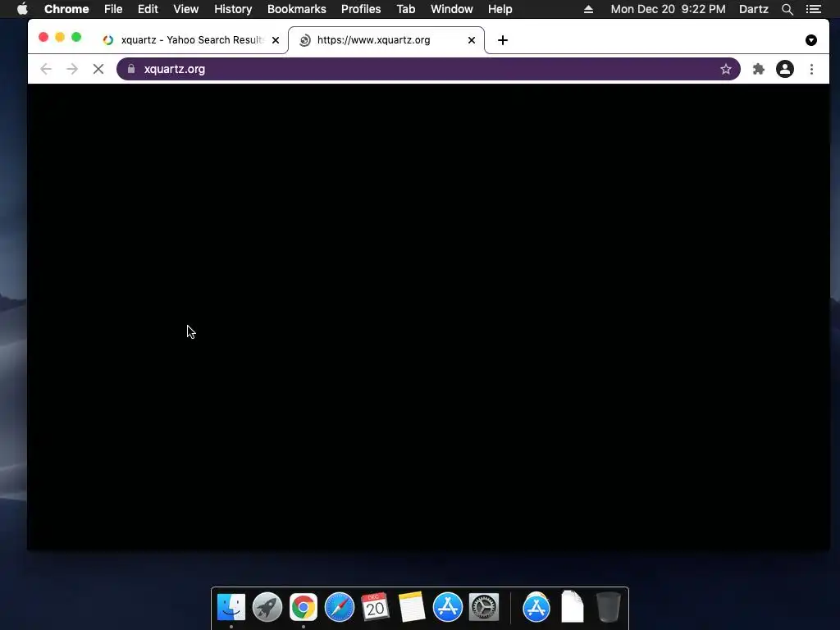The height and width of the screenshot is (630, 840).
Task: Open Calendar showing 20 in the Dock
Action: coord(375,607)
